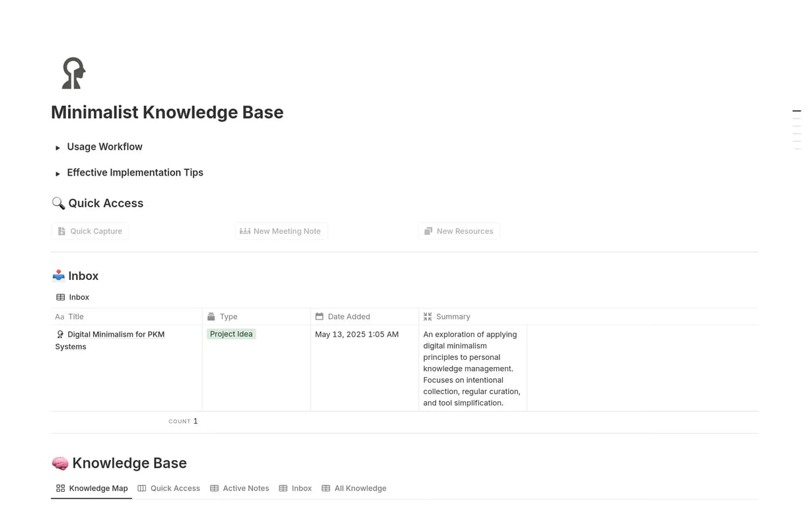Switch to the Knowledge Map tab
This screenshot has width=812, height=507.
click(x=92, y=489)
